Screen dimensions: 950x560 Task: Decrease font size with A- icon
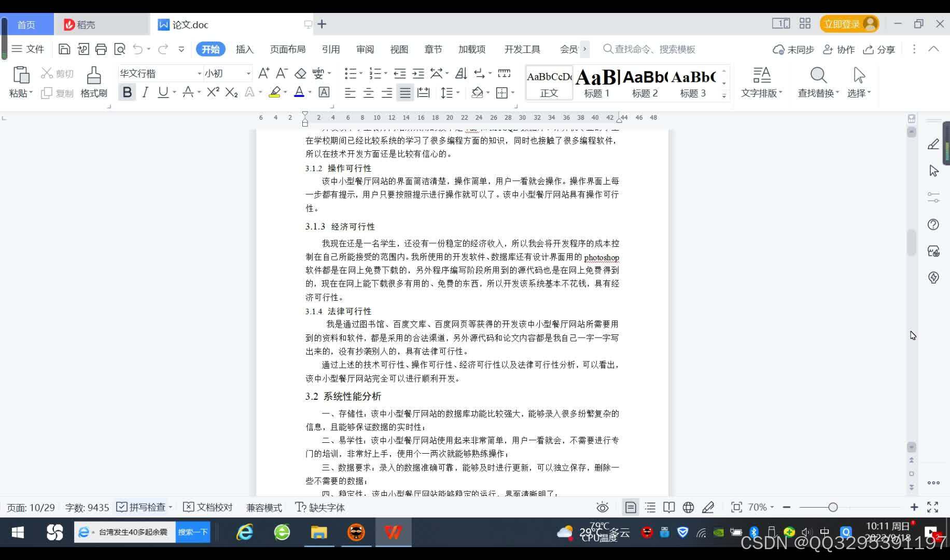point(282,74)
